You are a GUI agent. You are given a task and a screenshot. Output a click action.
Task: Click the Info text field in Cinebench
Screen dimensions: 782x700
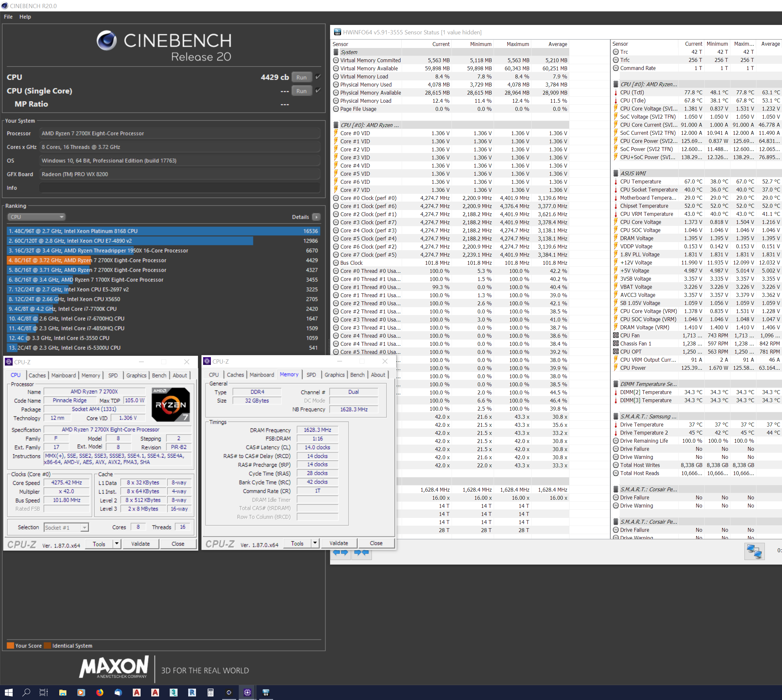click(x=179, y=188)
